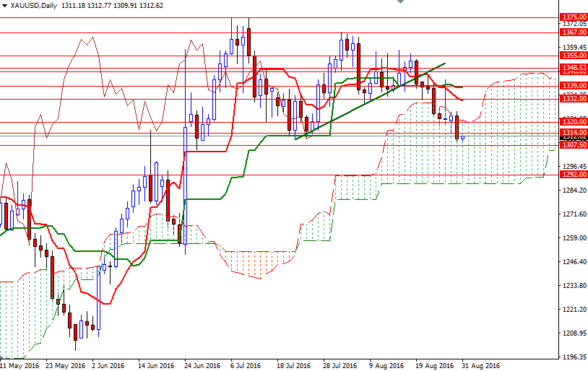Click the 1372.05 axis price
The image size is (588, 371).
(575, 24)
